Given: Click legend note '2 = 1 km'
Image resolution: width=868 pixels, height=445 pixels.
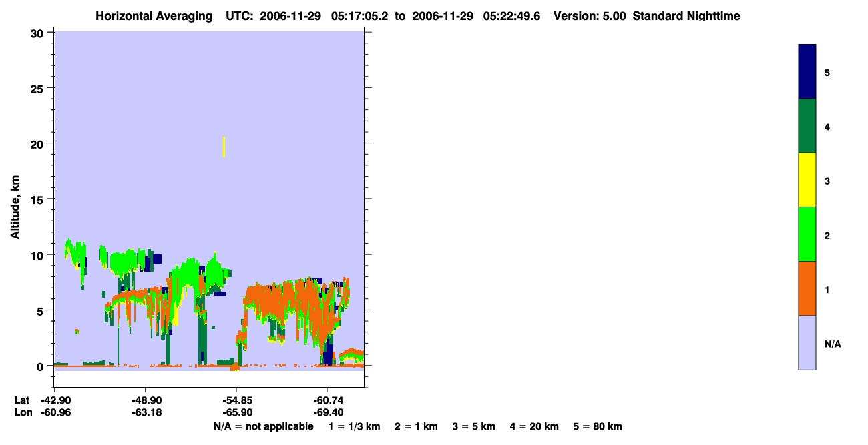Looking at the screenshot, I should (x=416, y=426).
